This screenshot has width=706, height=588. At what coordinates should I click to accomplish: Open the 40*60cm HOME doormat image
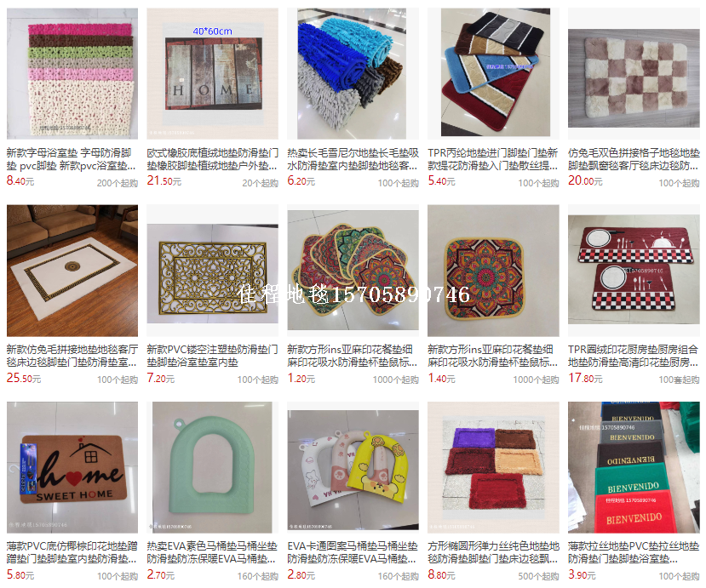coord(212,73)
